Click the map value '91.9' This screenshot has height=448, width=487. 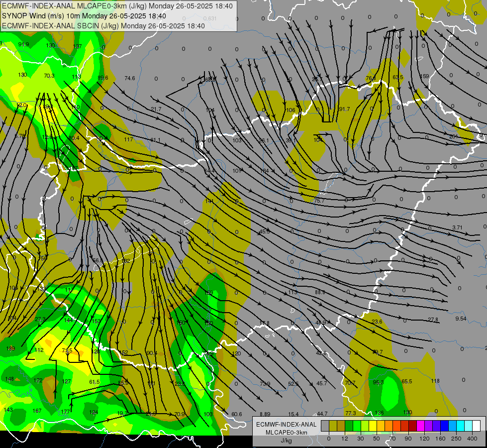tap(23, 44)
